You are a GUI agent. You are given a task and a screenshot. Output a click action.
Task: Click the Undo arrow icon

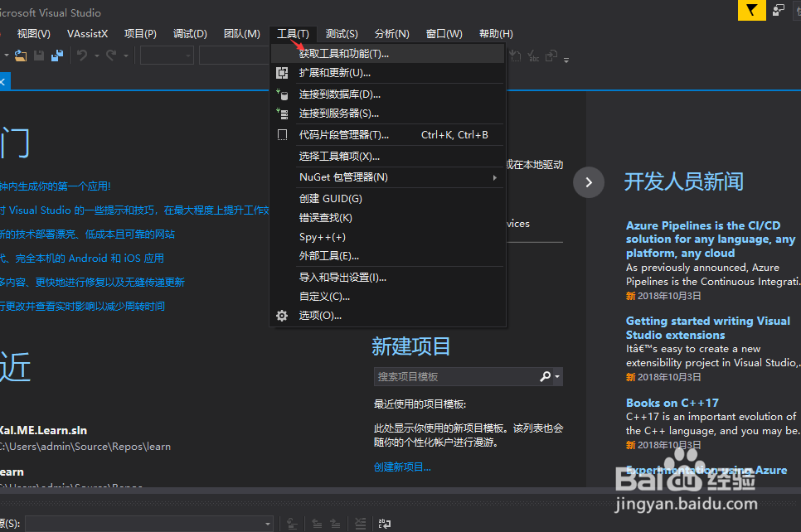click(82, 56)
